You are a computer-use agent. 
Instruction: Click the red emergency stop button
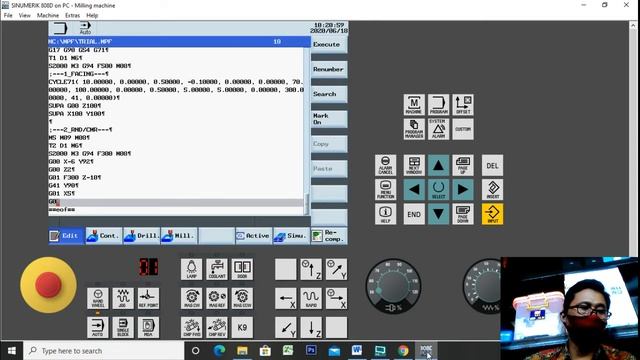pyautogui.click(x=48, y=284)
